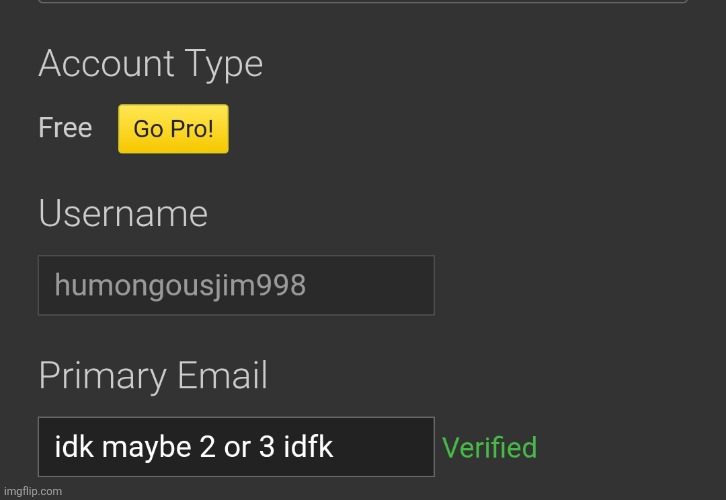The height and width of the screenshot is (500, 726).
Task: Click the word 'Email' in Primary Email
Action: (x=222, y=376)
